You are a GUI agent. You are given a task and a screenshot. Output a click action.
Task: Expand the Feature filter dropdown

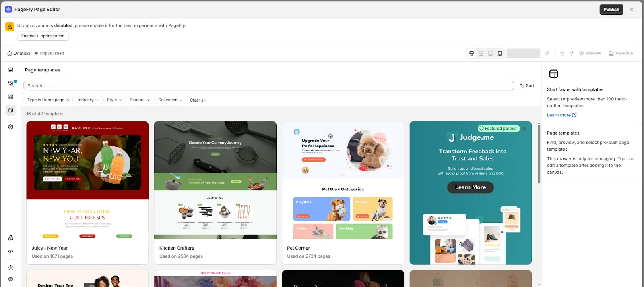tap(140, 100)
